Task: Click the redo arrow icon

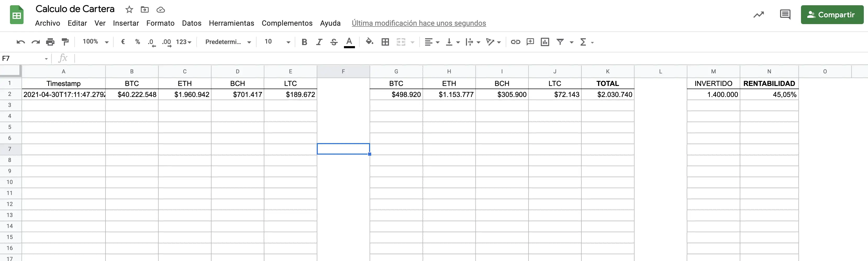Action: point(35,42)
